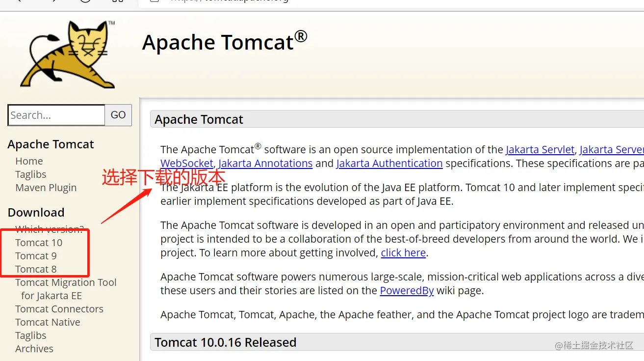Click the Apache Tomcat cat logo
This screenshot has width=644, height=361.
point(68,54)
